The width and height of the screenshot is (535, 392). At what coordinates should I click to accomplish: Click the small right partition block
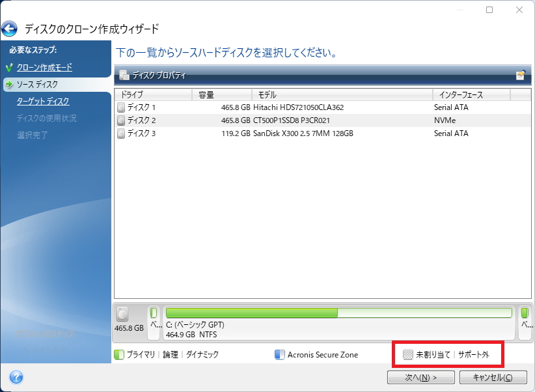[525, 323]
